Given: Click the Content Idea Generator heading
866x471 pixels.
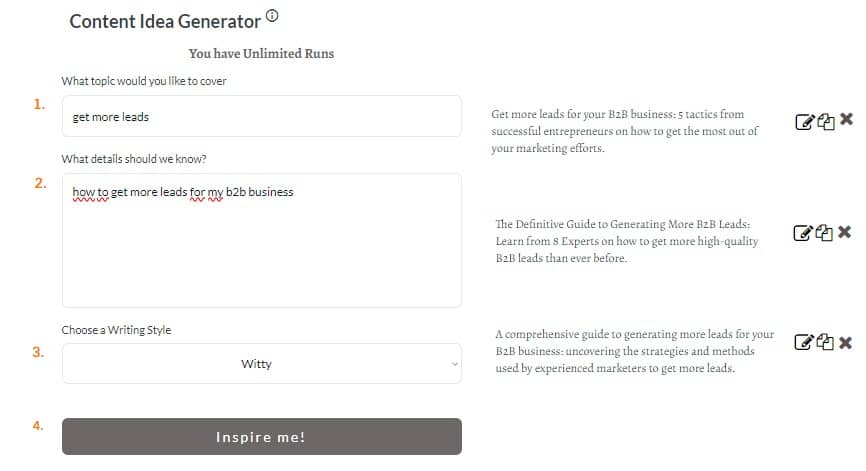Looking at the screenshot, I should click(165, 21).
